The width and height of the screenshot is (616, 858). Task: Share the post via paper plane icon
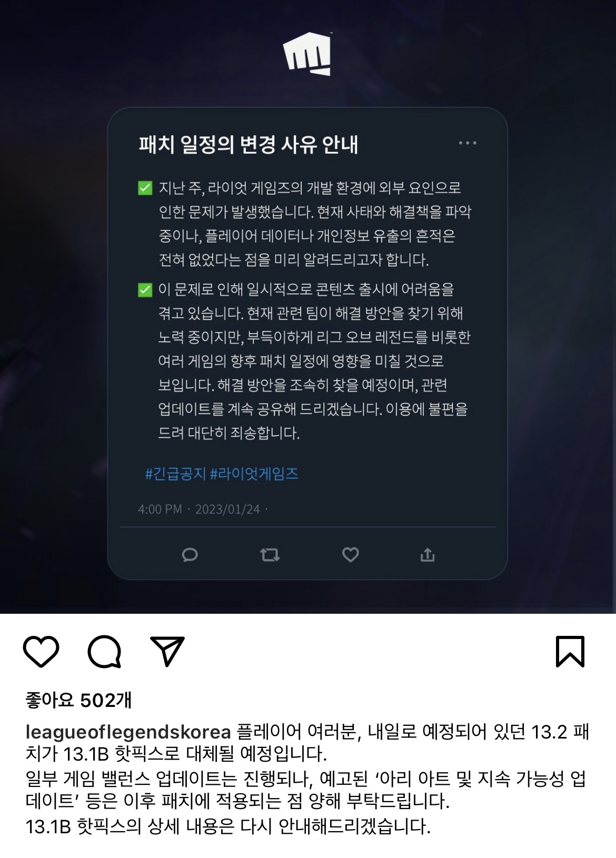(167, 651)
